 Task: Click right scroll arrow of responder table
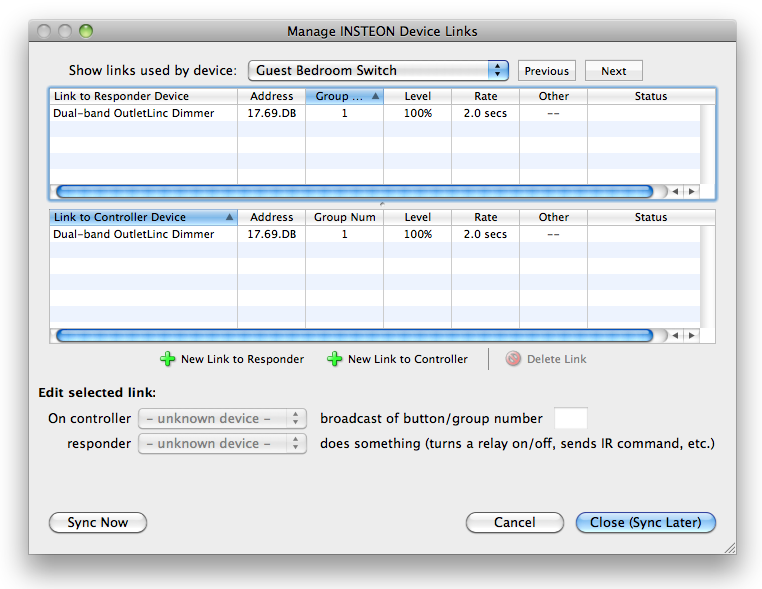click(x=692, y=191)
